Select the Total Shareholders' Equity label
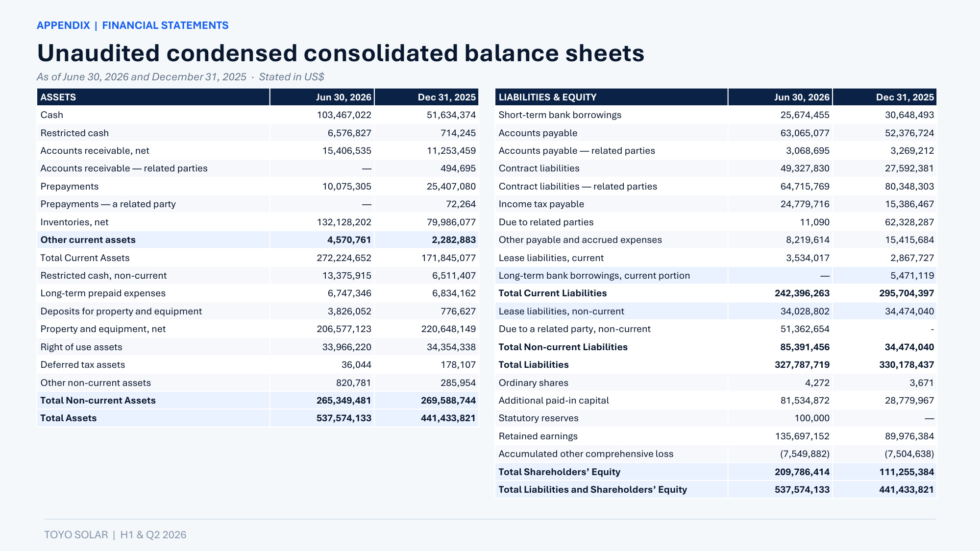This screenshot has height=551, width=980. 560,472
